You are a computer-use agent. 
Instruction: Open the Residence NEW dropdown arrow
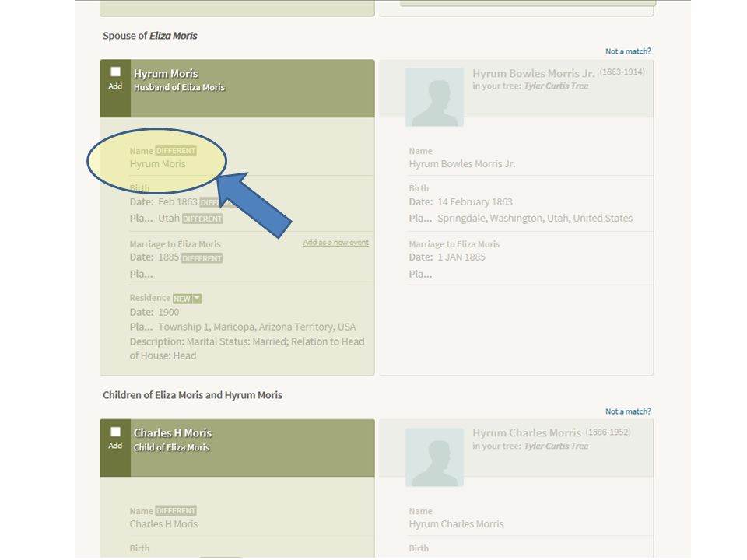point(197,298)
